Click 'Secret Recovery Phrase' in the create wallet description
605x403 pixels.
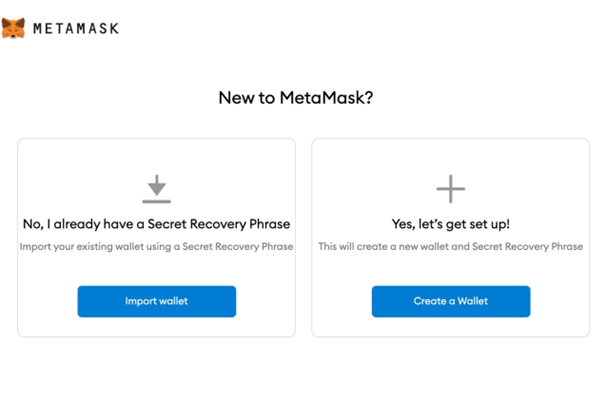(527, 247)
